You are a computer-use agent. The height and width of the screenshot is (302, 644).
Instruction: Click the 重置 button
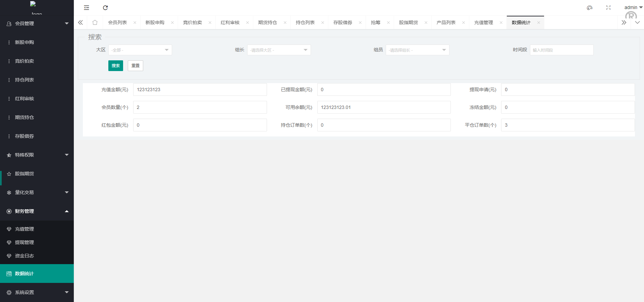coord(136,66)
